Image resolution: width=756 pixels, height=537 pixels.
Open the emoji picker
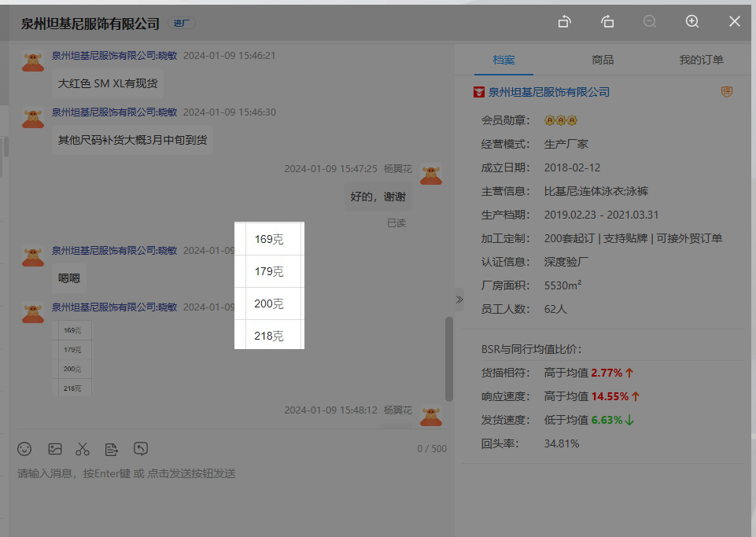click(x=25, y=449)
